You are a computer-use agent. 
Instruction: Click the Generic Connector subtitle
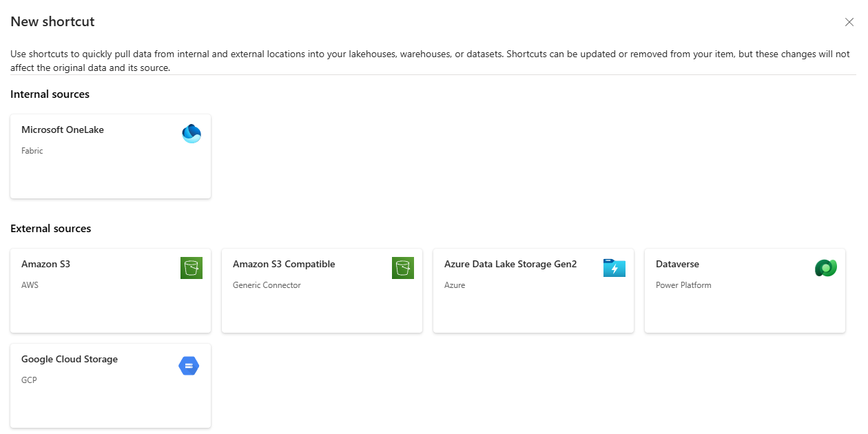[x=267, y=285]
